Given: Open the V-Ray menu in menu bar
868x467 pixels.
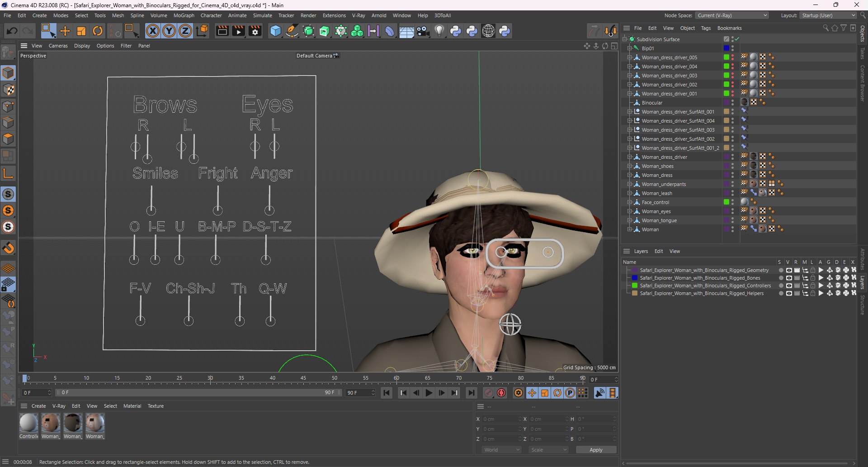Looking at the screenshot, I should (359, 15).
